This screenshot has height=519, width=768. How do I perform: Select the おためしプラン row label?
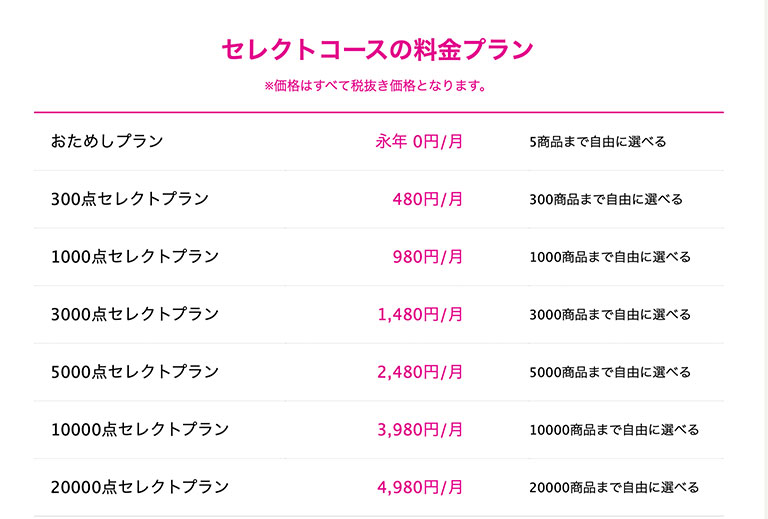tap(107, 141)
